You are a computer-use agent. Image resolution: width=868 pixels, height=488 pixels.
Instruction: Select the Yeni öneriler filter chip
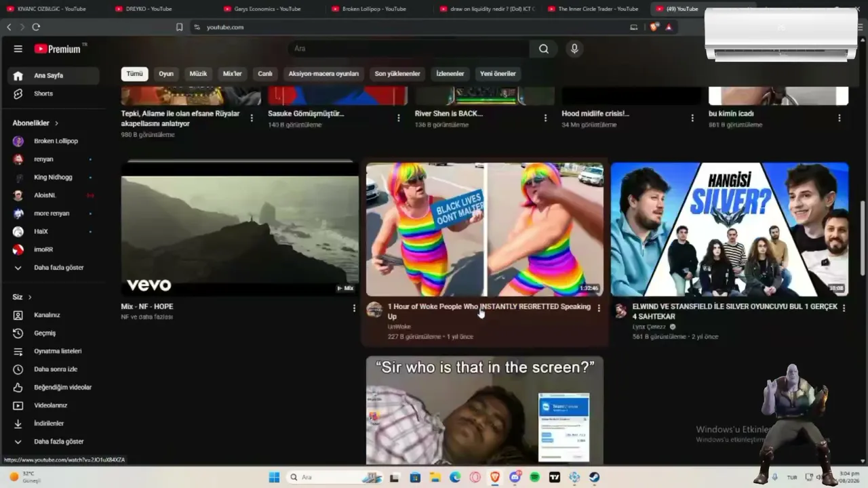[x=498, y=74]
